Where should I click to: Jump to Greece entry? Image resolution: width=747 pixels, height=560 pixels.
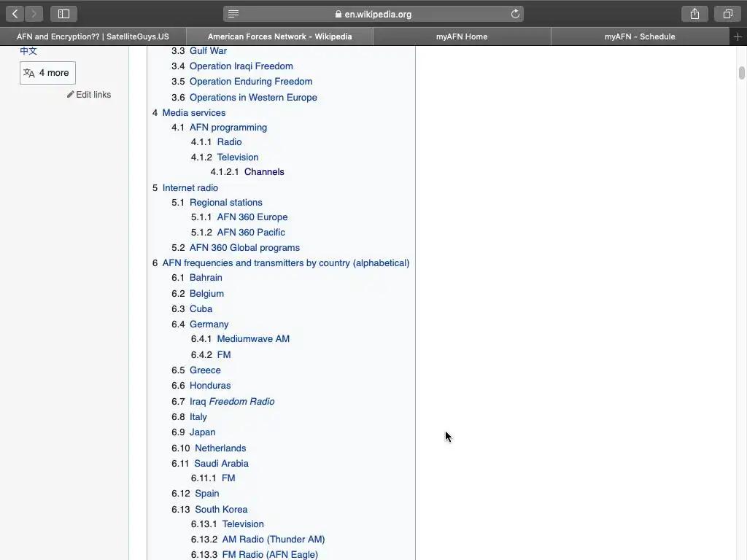205,370
